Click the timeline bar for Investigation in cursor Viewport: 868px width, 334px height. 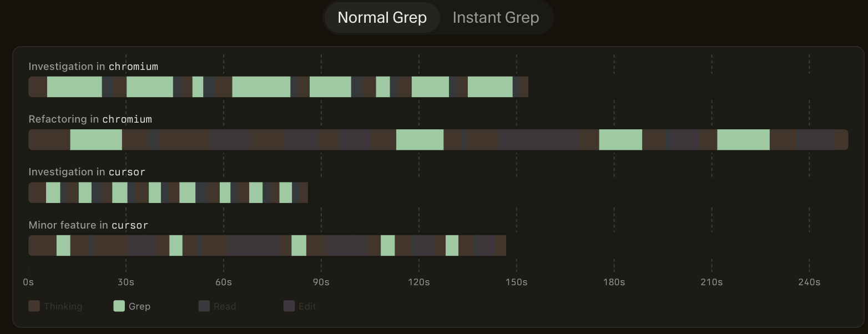point(168,193)
